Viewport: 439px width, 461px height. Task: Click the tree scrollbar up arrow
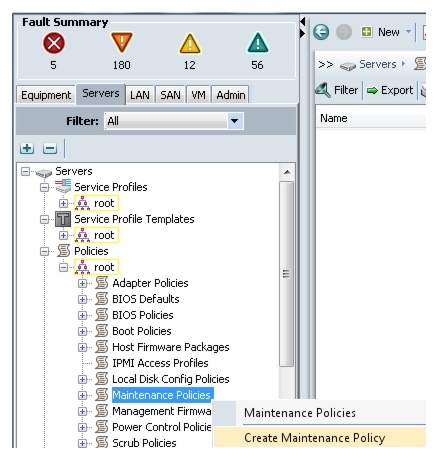287,172
